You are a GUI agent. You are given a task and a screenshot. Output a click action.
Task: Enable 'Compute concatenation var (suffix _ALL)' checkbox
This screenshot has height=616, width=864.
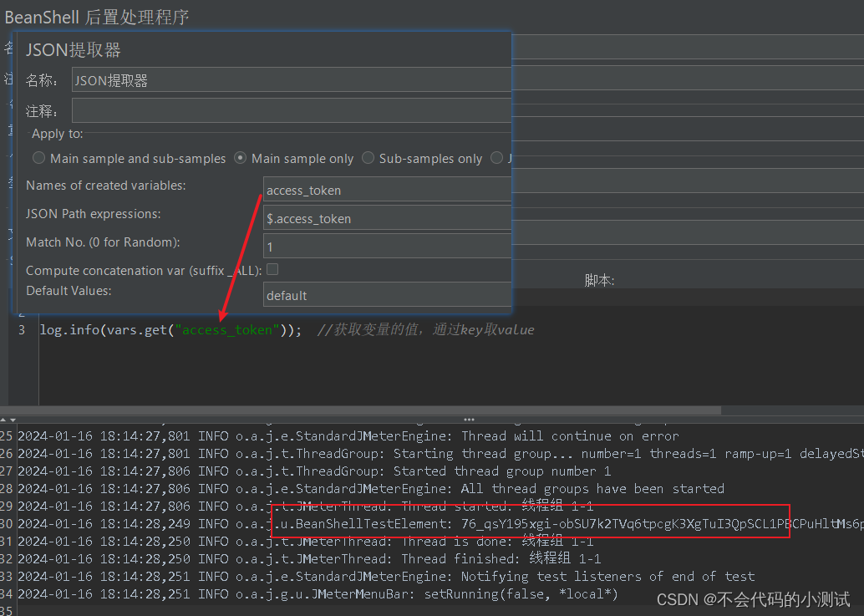click(x=273, y=270)
